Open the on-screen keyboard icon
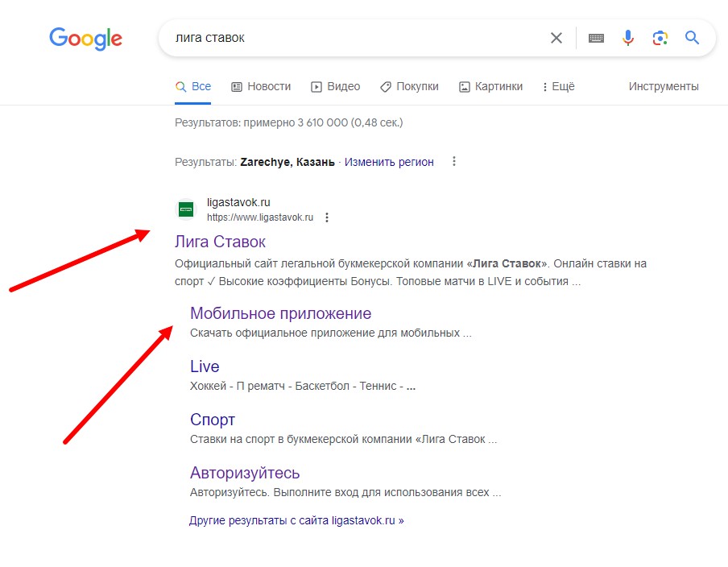 pos(596,38)
